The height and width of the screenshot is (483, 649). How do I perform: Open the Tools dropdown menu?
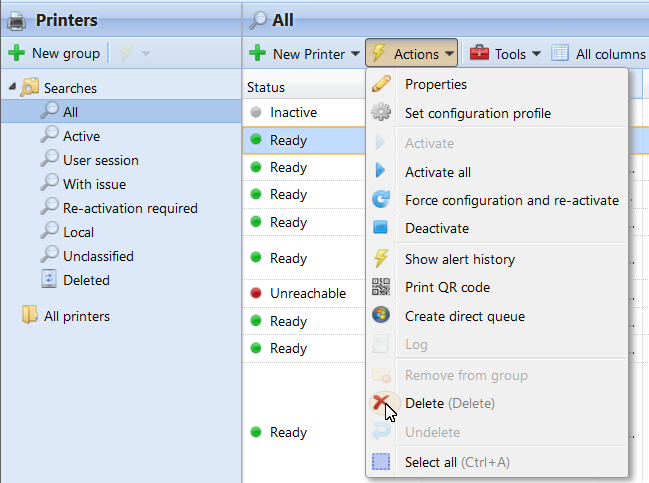coord(505,54)
